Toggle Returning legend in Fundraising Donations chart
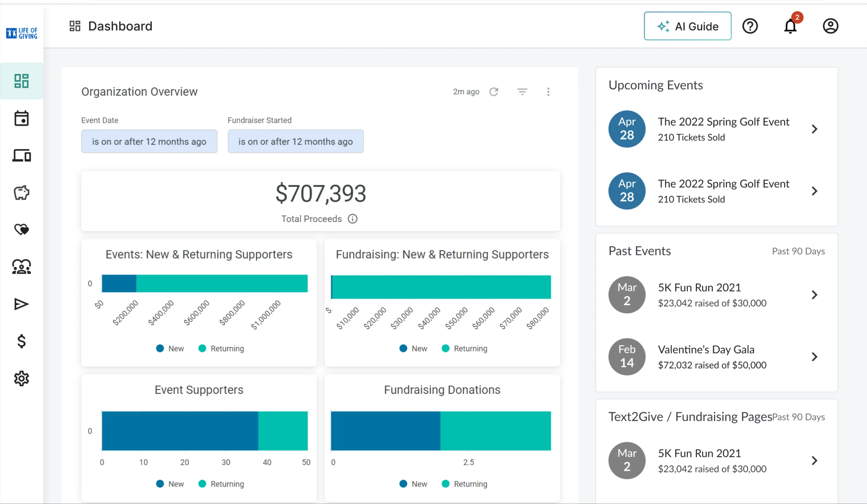The height and width of the screenshot is (504, 867). [x=465, y=484]
